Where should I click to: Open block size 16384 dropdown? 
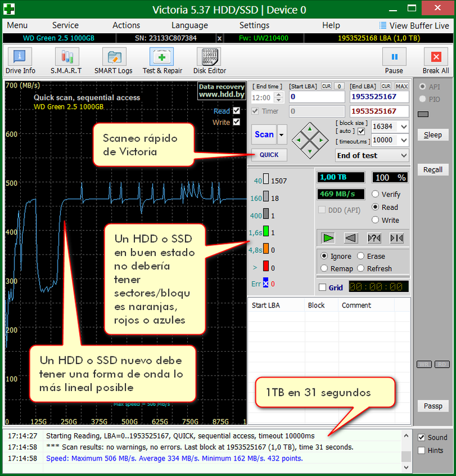pyautogui.click(x=404, y=127)
